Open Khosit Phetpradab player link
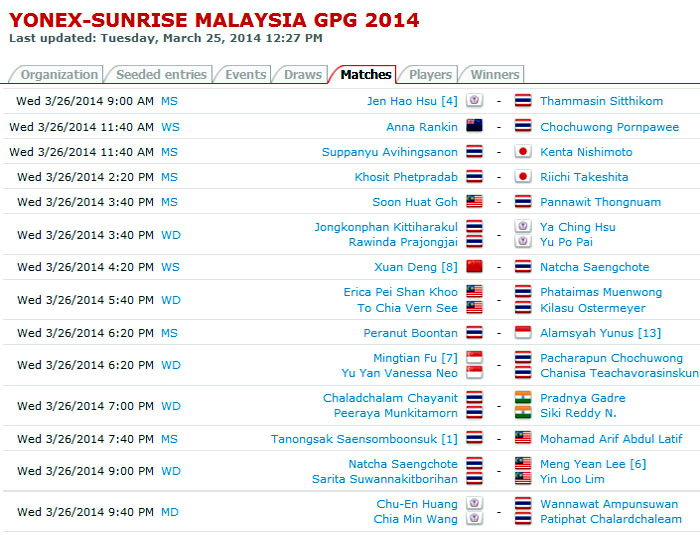Screen dimensions: 700x535 406,177
